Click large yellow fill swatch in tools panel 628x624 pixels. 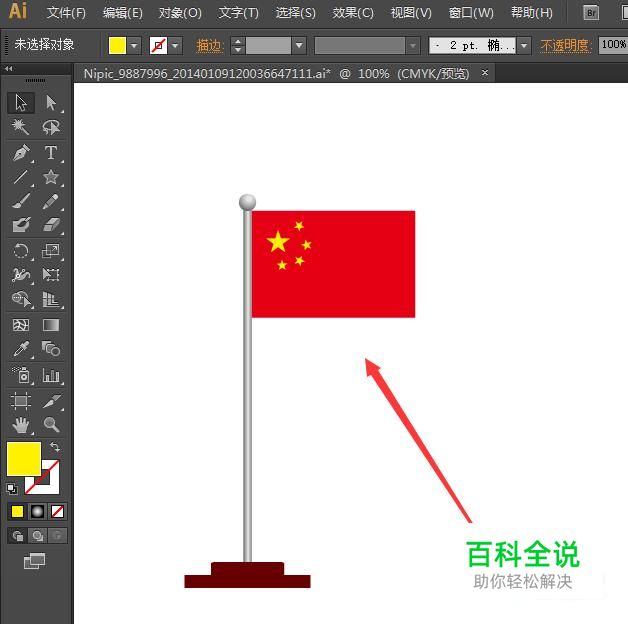24,459
